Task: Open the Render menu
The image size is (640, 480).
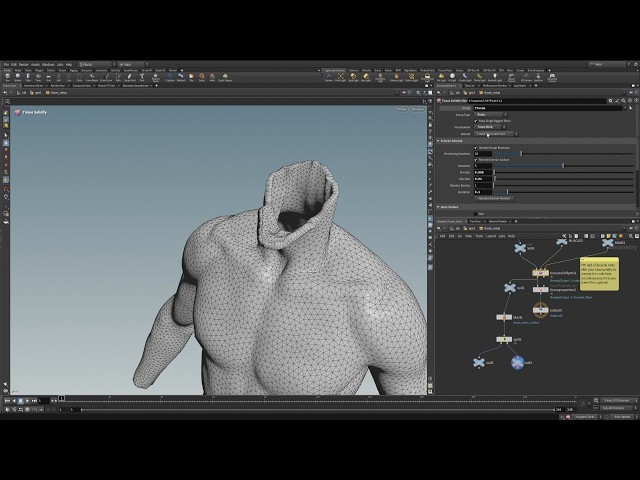Action: pos(24,64)
